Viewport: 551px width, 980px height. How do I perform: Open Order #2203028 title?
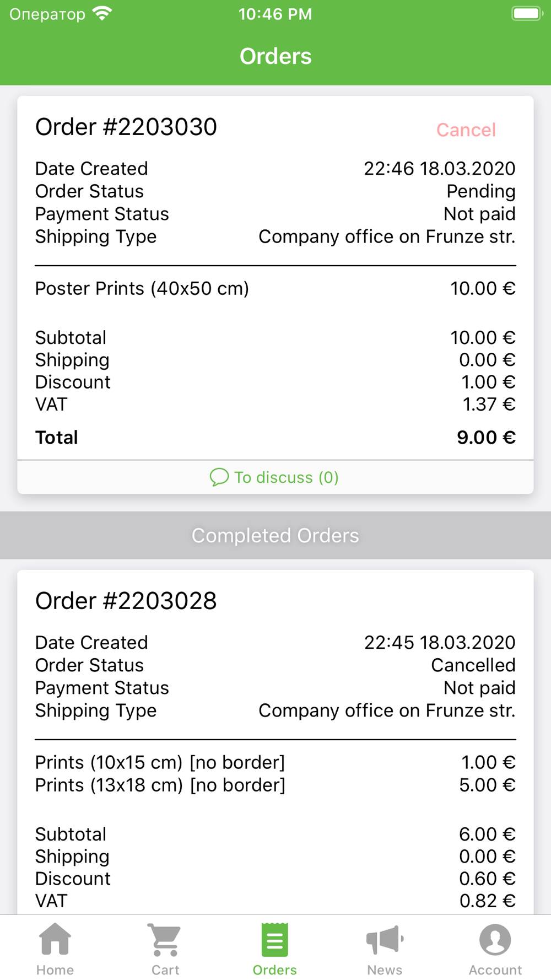[x=126, y=601]
